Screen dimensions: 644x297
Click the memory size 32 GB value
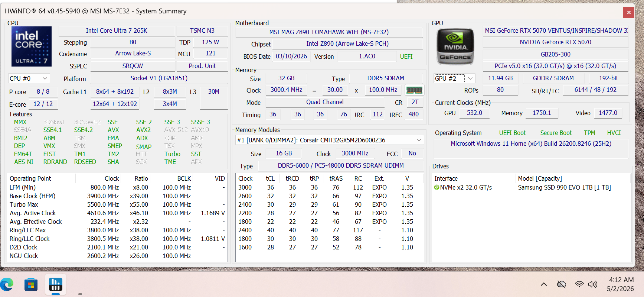tap(287, 78)
